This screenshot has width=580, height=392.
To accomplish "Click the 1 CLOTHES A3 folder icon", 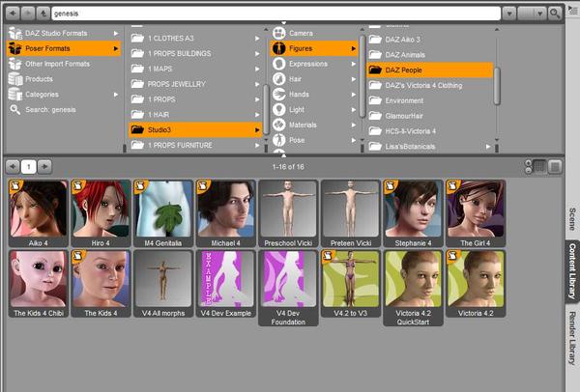I will coord(137,38).
